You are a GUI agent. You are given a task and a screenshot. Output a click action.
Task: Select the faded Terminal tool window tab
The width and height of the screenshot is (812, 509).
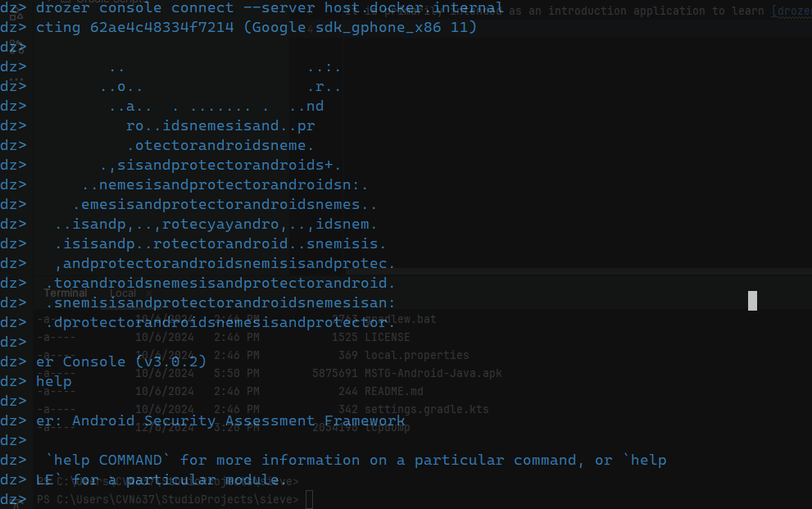[x=66, y=293]
